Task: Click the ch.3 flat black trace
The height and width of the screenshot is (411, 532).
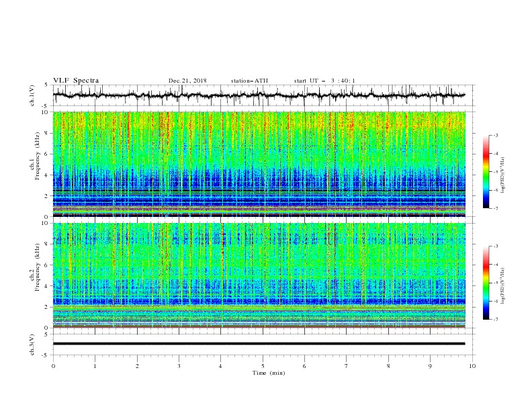Action: tap(259, 344)
